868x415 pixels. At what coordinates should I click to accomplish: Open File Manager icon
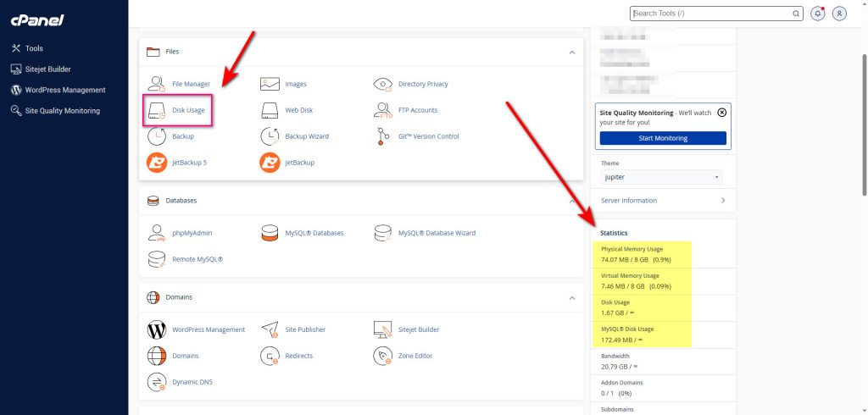point(157,84)
